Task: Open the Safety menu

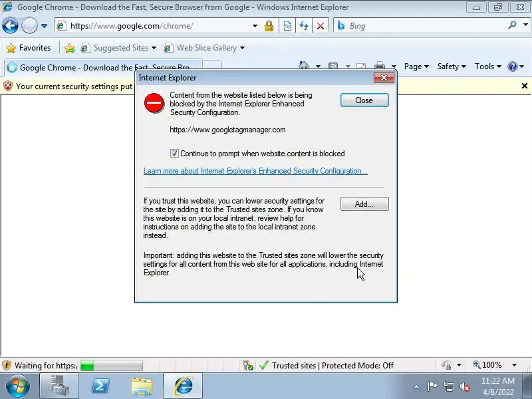Action: [x=452, y=66]
